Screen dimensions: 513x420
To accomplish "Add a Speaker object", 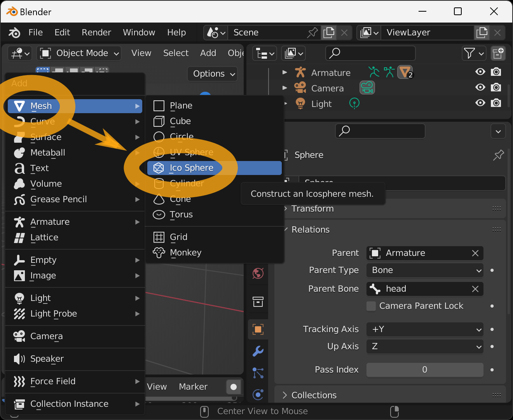I will coord(75,359).
